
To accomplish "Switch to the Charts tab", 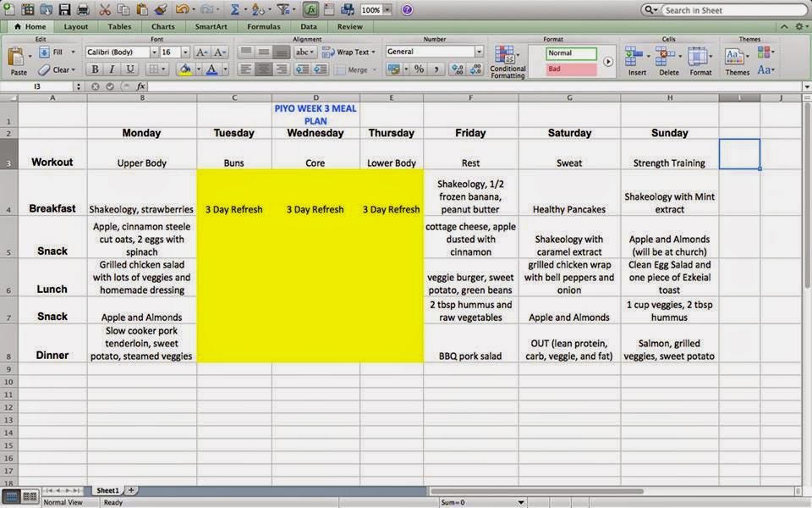I will [163, 26].
